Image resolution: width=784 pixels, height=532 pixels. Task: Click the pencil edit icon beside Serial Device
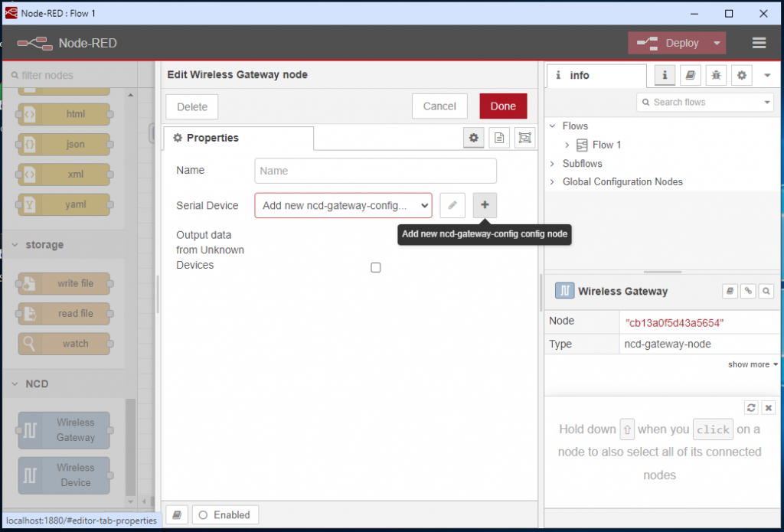tap(452, 205)
